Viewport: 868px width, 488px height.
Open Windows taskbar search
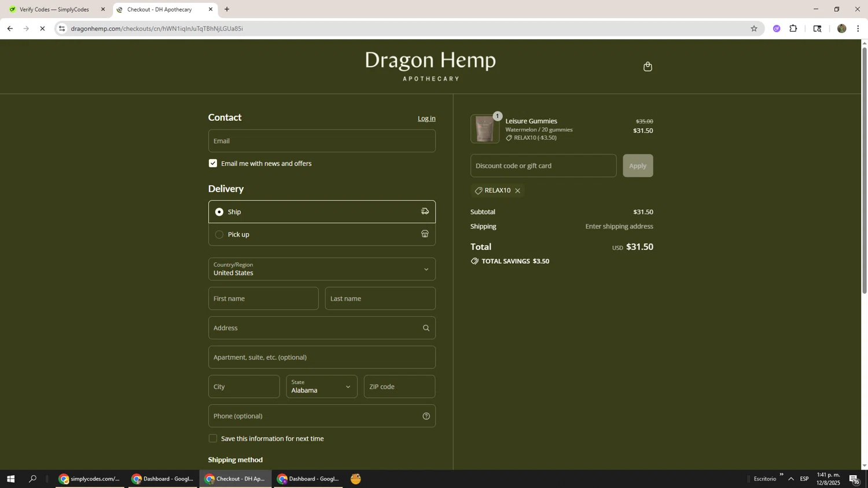coord(33,479)
